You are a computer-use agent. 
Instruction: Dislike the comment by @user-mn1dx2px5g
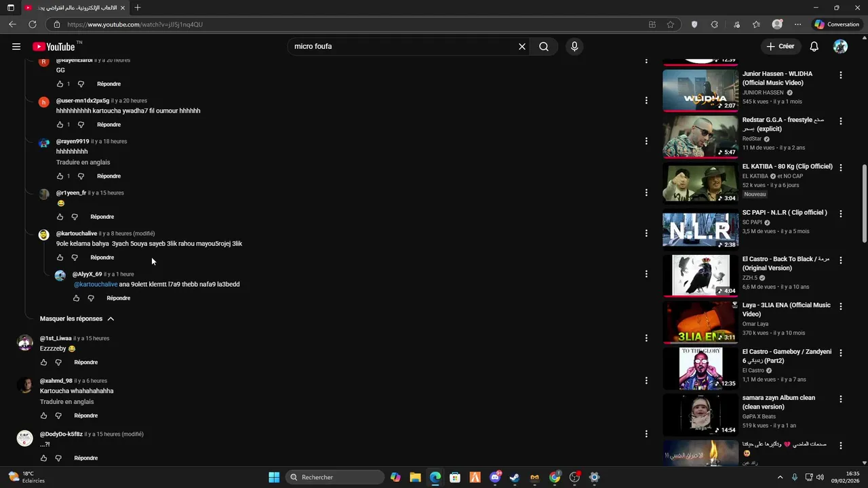click(81, 125)
